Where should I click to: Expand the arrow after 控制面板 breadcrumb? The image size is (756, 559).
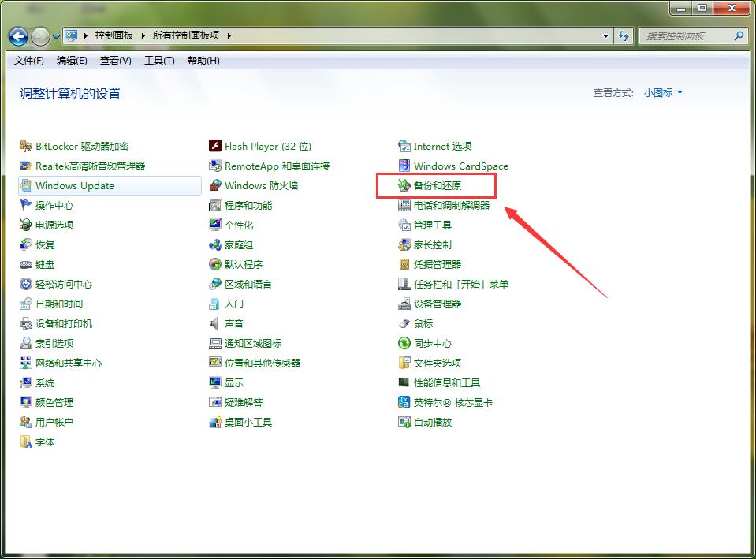point(143,35)
